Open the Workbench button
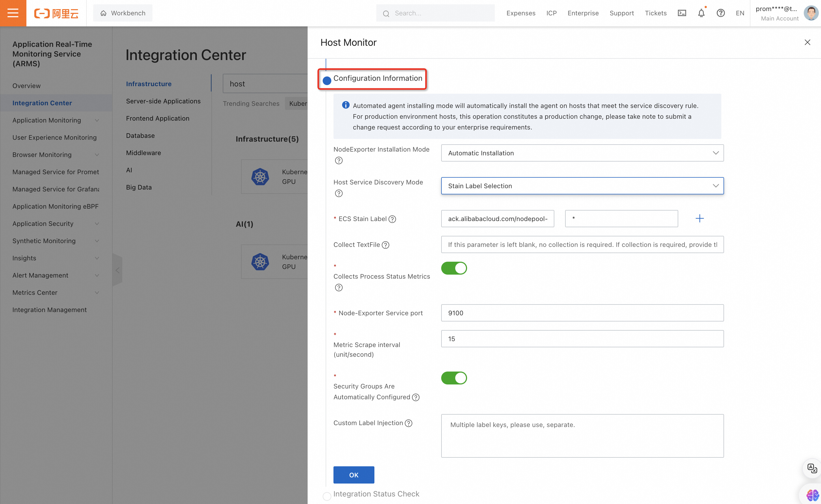 point(123,13)
